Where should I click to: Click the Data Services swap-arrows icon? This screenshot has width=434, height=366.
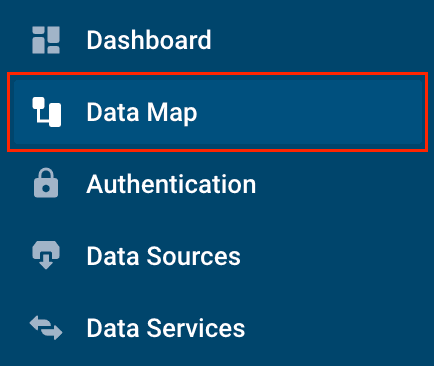tap(46, 328)
